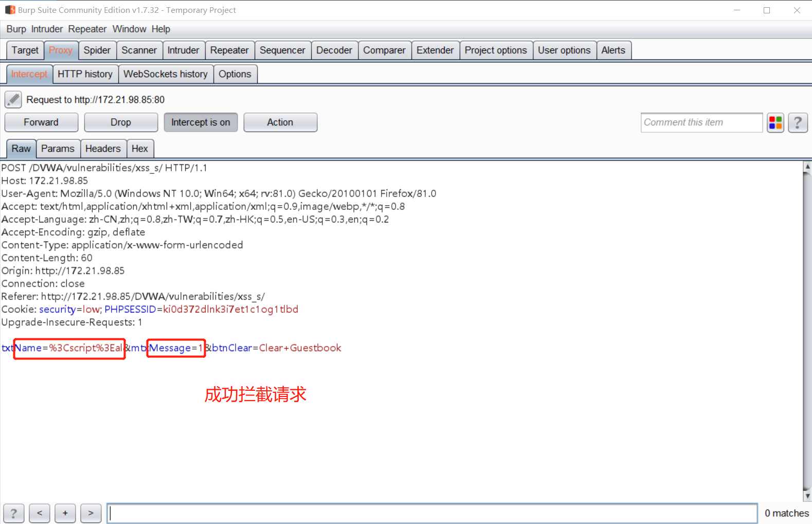The width and height of the screenshot is (812, 524).
Task: Open the Alerts tab
Action: click(x=613, y=50)
